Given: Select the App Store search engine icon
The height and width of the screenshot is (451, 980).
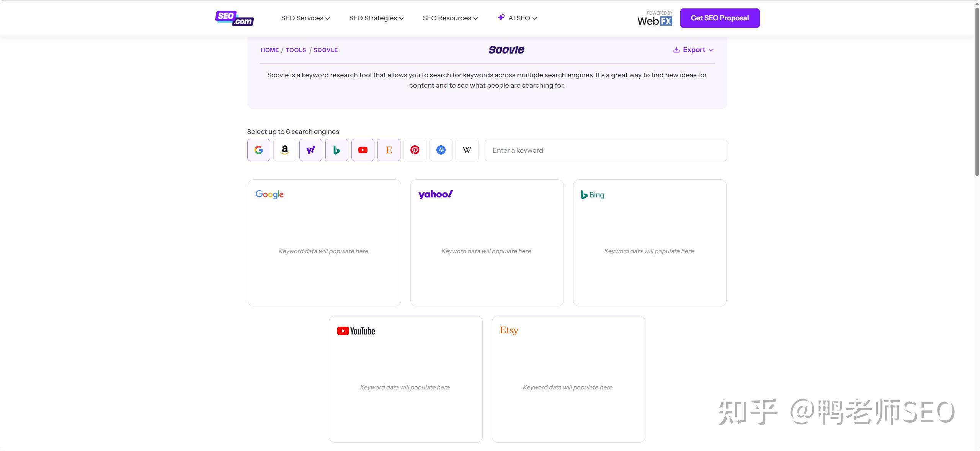Looking at the screenshot, I should click(x=441, y=150).
